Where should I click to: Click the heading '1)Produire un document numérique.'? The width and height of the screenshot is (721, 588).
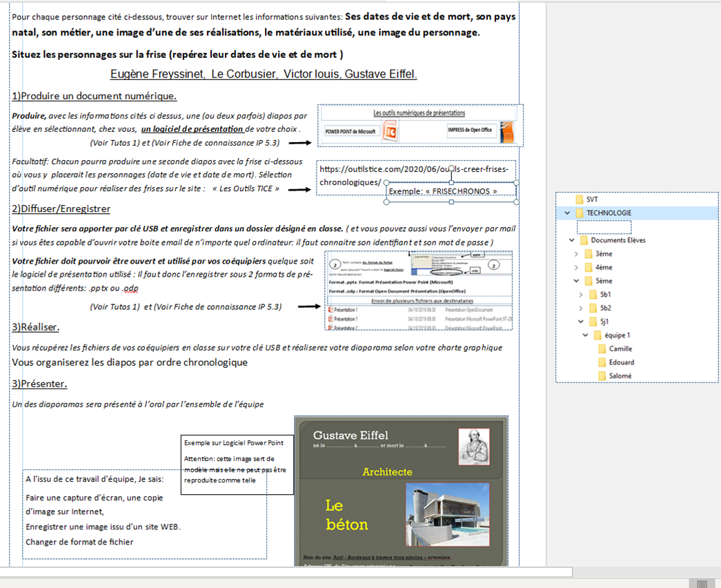pyautogui.click(x=95, y=96)
